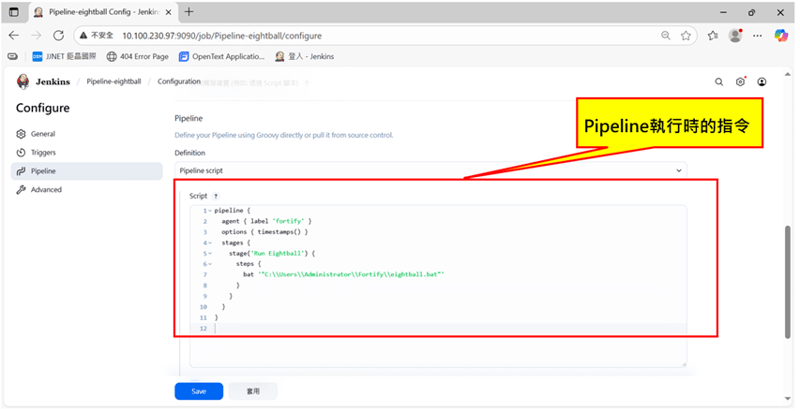The height and width of the screenshot is (412, 800).
Task: Open the JJNET bookmark
Action: pyautogui.click(x=64, y=57)
